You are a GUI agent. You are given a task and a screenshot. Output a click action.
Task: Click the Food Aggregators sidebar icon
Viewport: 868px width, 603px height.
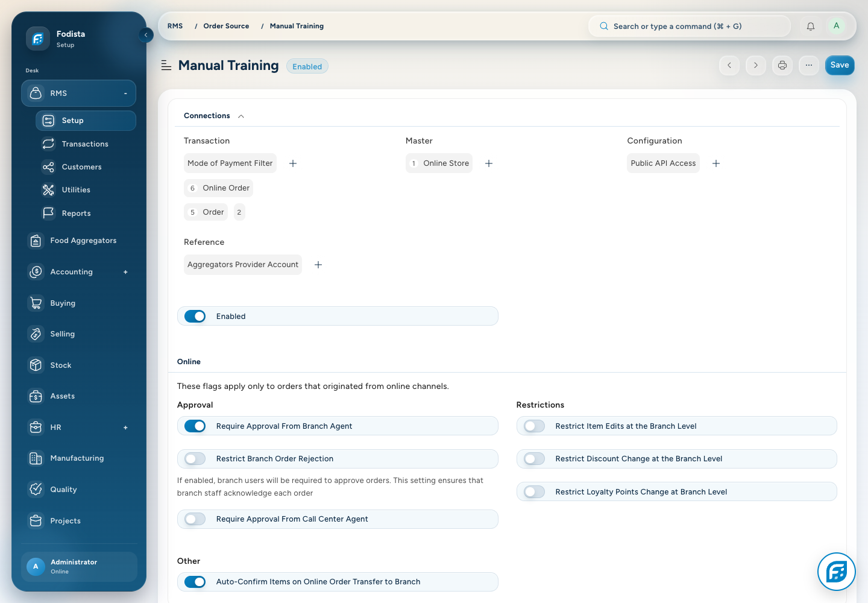tap(36, 241)
